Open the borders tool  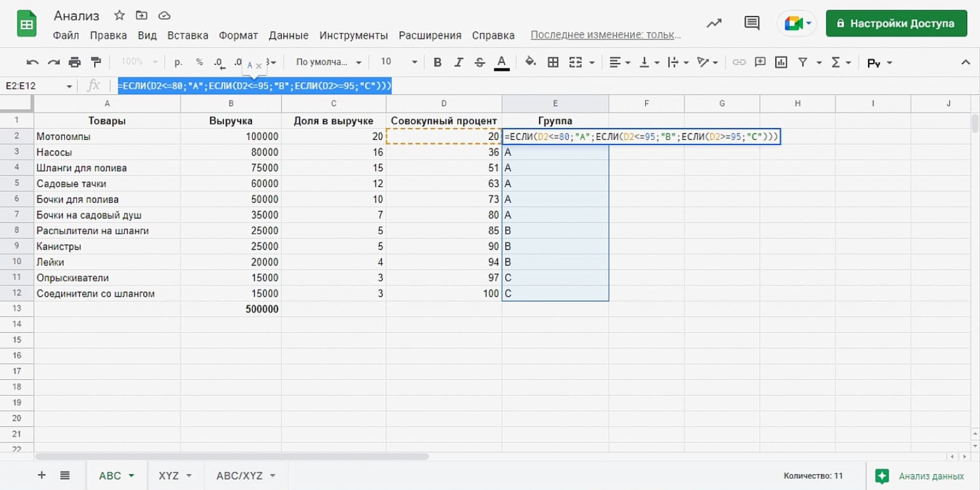553,62
